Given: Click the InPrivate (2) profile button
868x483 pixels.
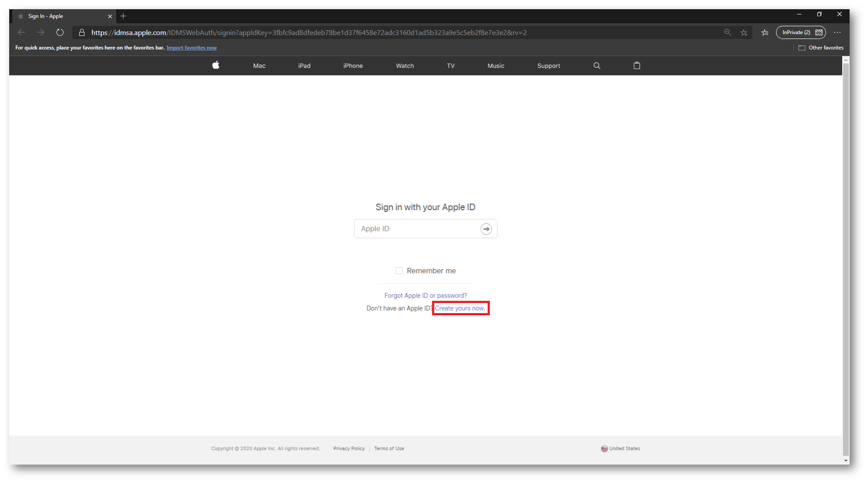Looking at the screenshot, I should (801, 32).
